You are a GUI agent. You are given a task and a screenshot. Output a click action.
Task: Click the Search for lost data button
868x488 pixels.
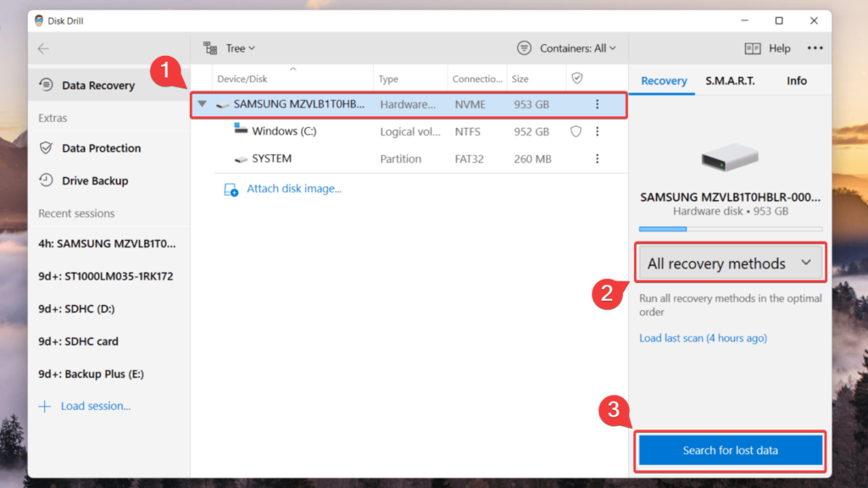pos(730,450)
